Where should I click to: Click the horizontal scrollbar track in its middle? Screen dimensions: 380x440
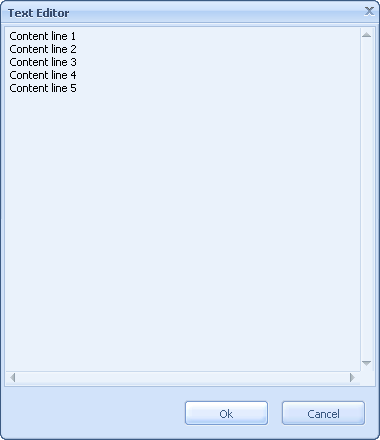(x=183, y=378)
